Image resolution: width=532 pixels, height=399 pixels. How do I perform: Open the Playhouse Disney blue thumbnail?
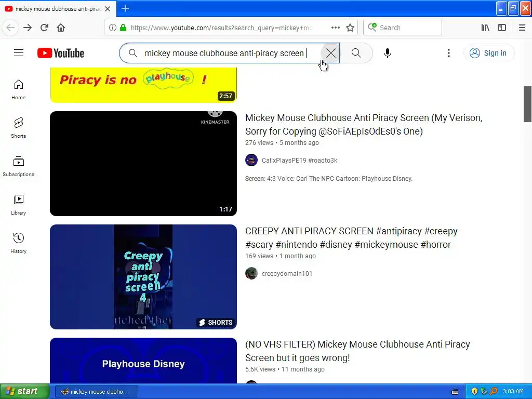(143, 361)
